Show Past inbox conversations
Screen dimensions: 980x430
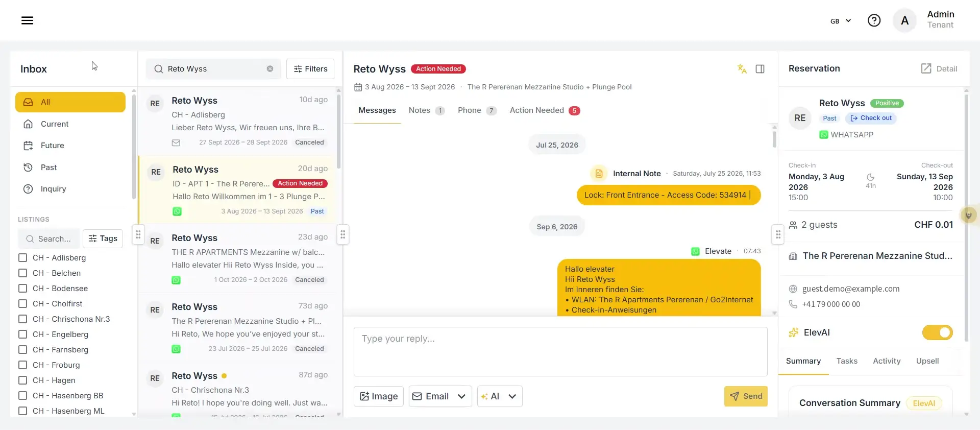[x=70, y=168]
